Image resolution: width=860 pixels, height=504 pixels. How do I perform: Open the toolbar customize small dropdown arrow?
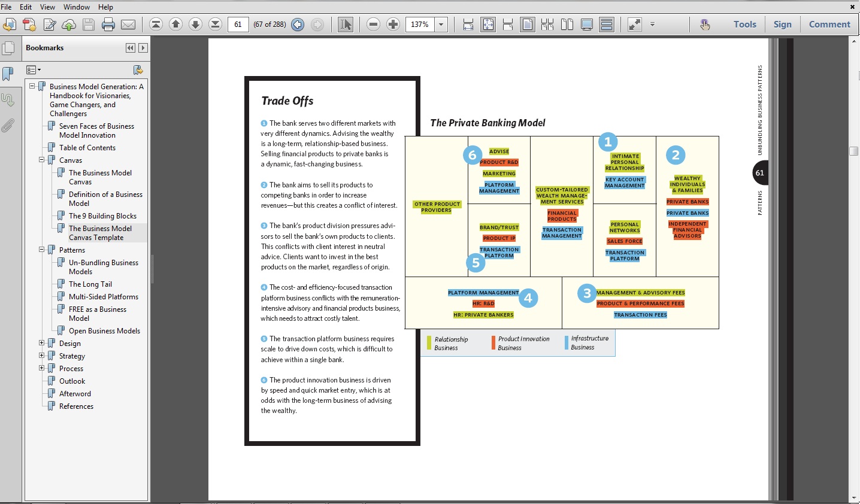click(652, 25)
